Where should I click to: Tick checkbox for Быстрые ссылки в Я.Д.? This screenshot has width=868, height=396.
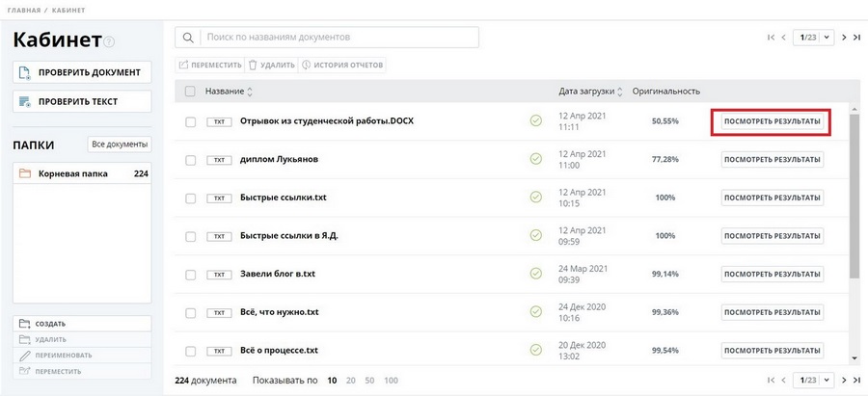[190, 236]
